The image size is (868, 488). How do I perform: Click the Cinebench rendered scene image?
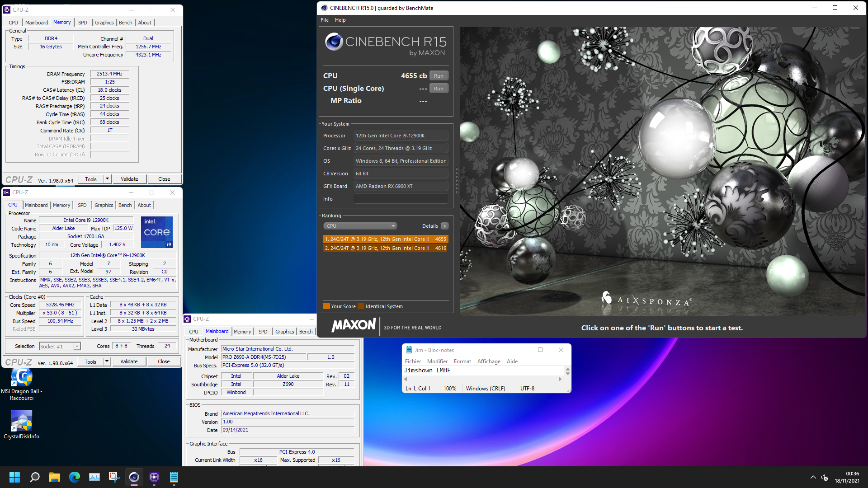coord(662,172)
